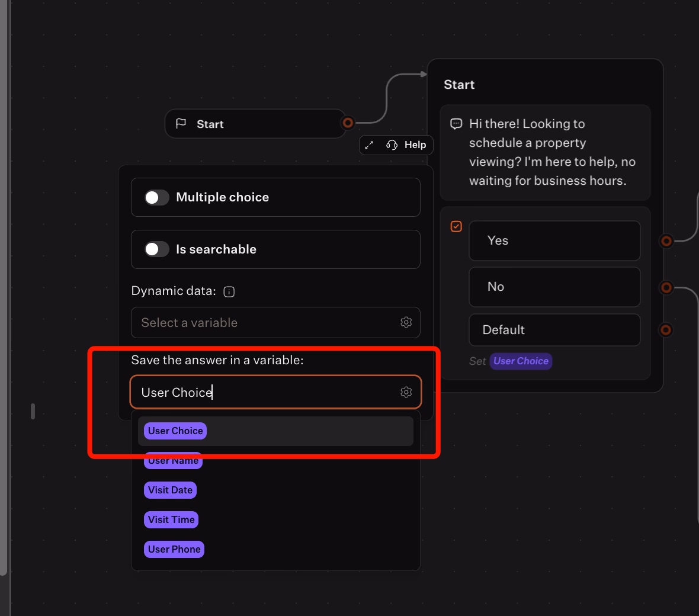Screen dimensions: 699x616
Task: Open settings gear in Select a variable field
Action: pyautogui.click(x=406, y=322)
